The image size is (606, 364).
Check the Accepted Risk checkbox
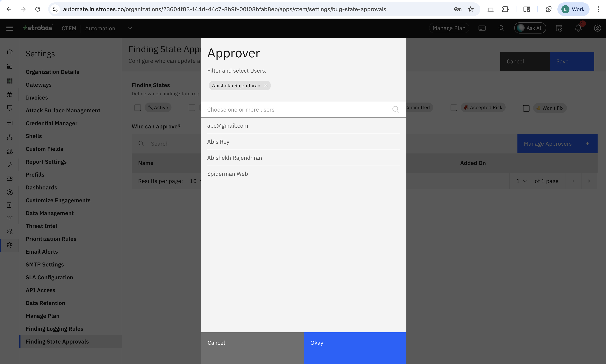coord(454,108)
